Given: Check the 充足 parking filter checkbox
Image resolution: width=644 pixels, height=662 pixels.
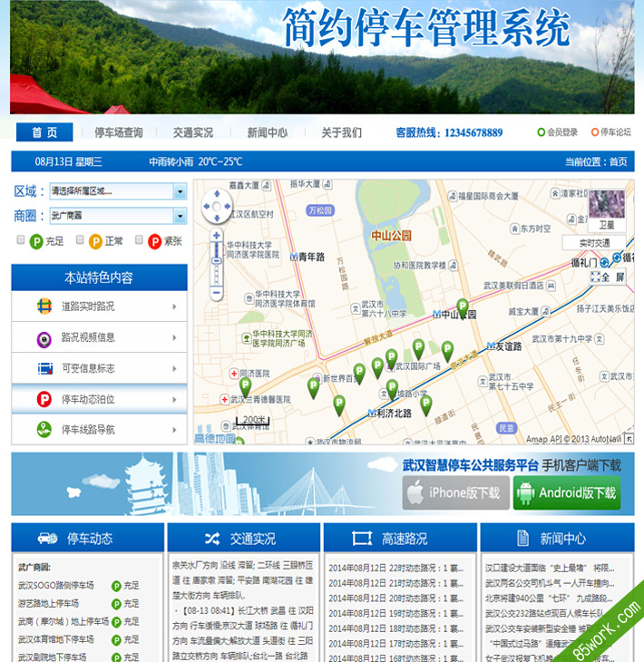Looking at the screenshot, I should [20, 239].
